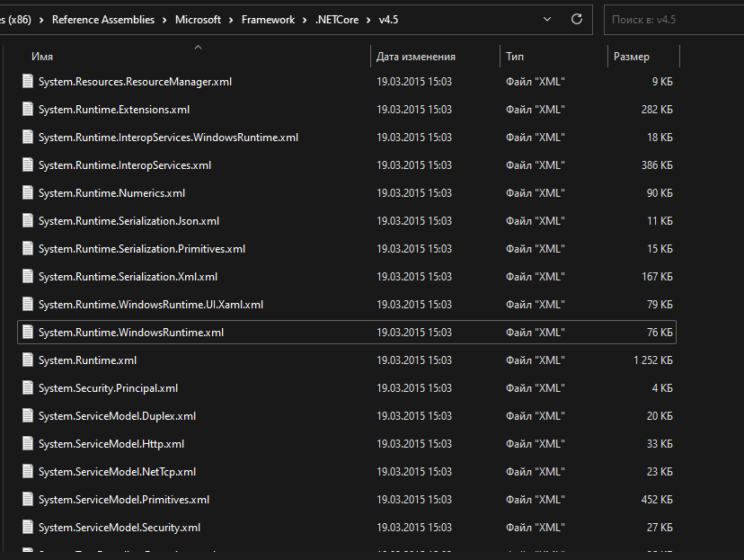The image size is (744, 560).
Task: Click file icon of System.Runtime.Serialization.Xml.xml
Action: pyautogui.click(x=28, y=276)
